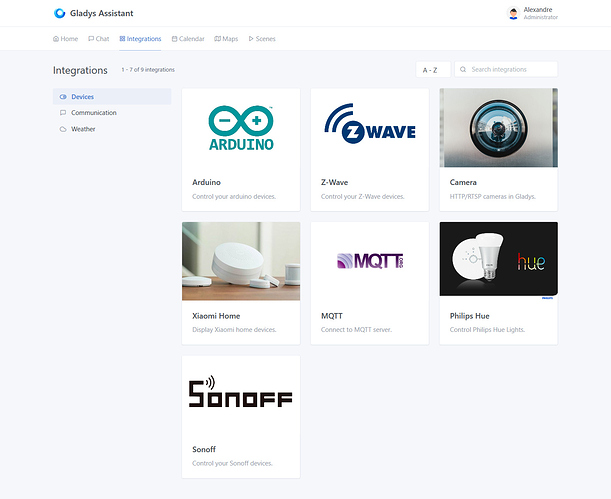Viewport: 611px width, 499px height.
Task: Click 'Control your arduino devices.' text
Action: click(234, 197)
